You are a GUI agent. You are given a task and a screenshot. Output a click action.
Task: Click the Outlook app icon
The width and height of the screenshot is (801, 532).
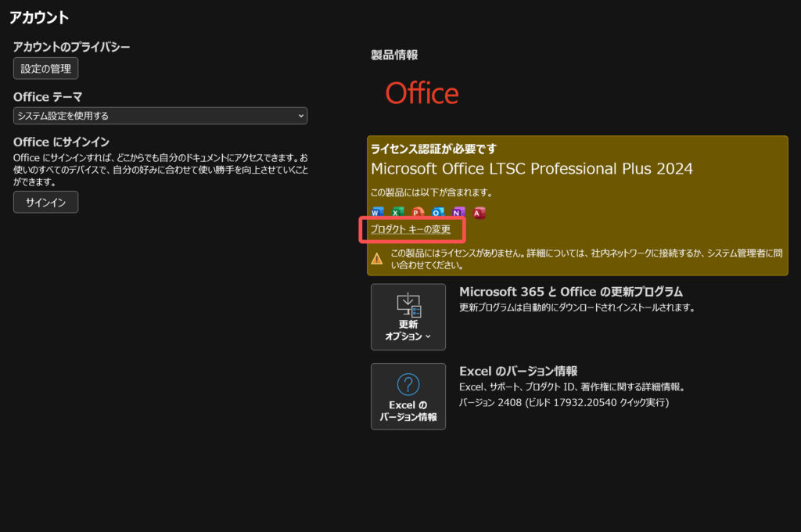(x=438, y=212)
